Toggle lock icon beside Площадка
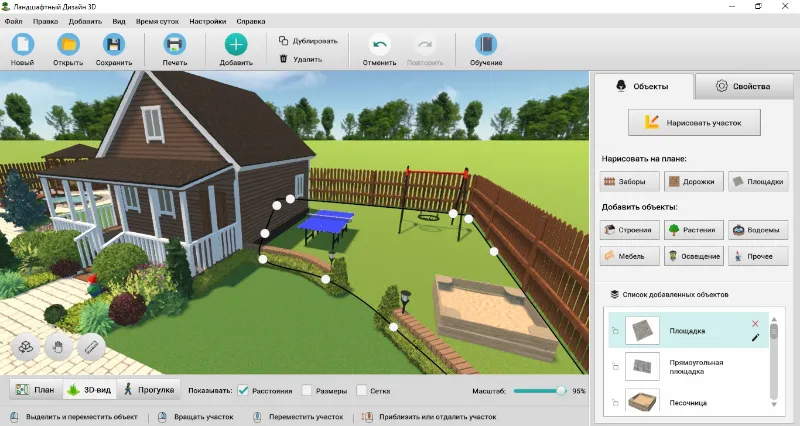 [615, 331]
